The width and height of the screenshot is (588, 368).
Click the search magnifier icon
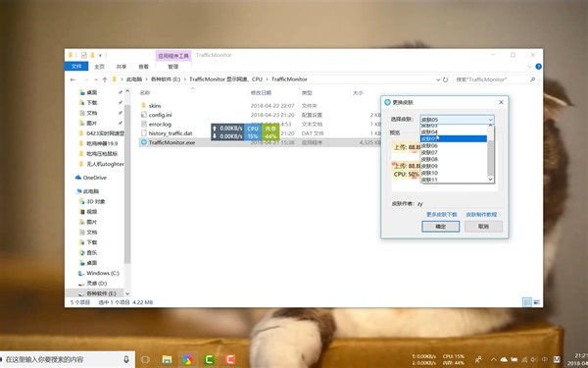[532, 79]
